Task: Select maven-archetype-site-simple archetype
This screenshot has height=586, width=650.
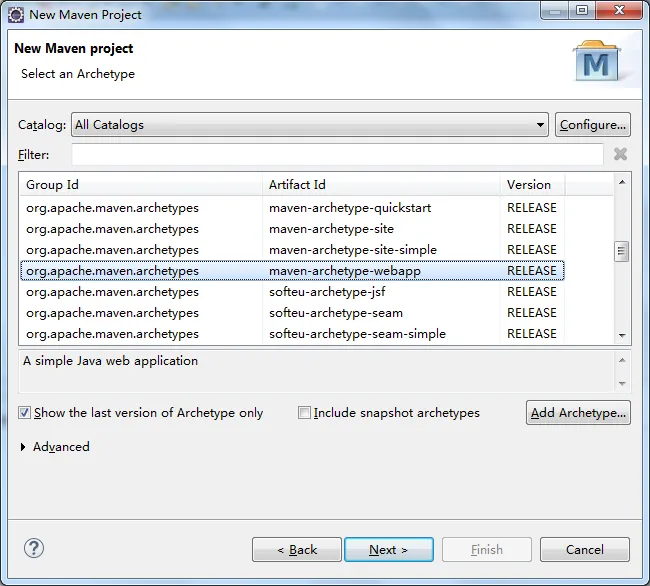Action: click(292, 250)
